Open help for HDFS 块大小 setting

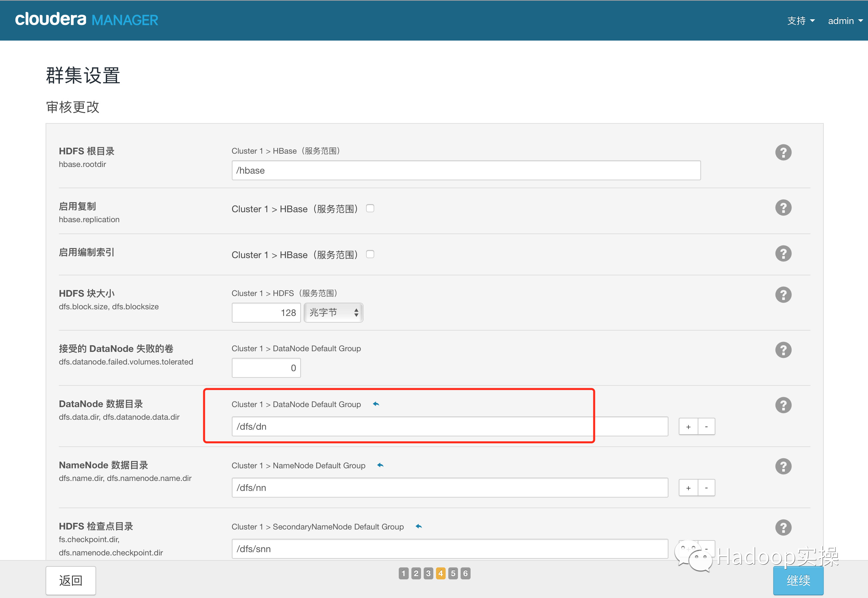click(783, 295)
